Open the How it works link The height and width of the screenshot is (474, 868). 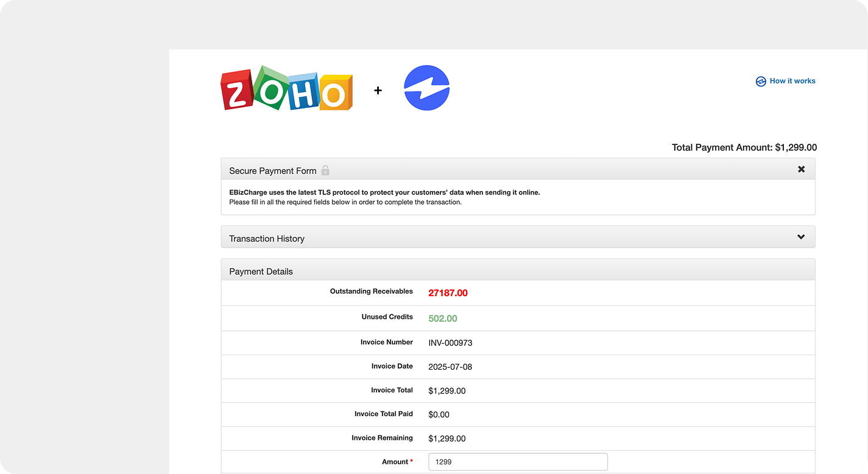point(792,80)
